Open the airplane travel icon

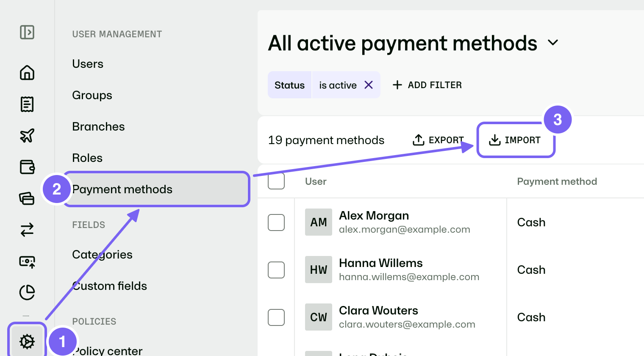point(27,136)
